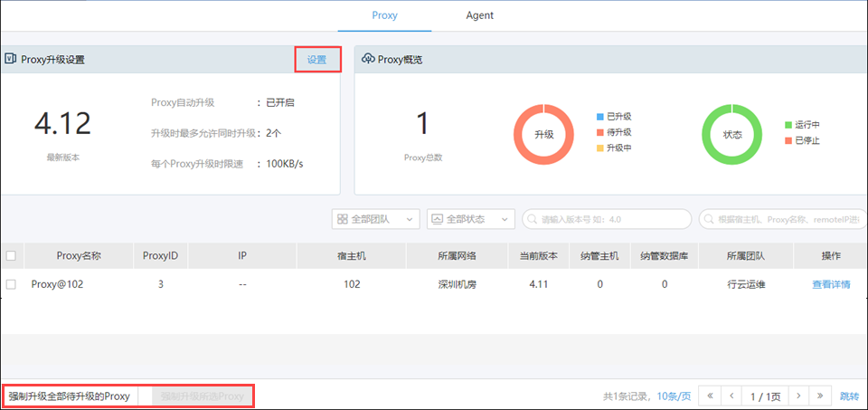Viewport: 868px width, 410px height.
Task: Click the Proxy upgrade settings panel icon
Action: pos(11,59)
